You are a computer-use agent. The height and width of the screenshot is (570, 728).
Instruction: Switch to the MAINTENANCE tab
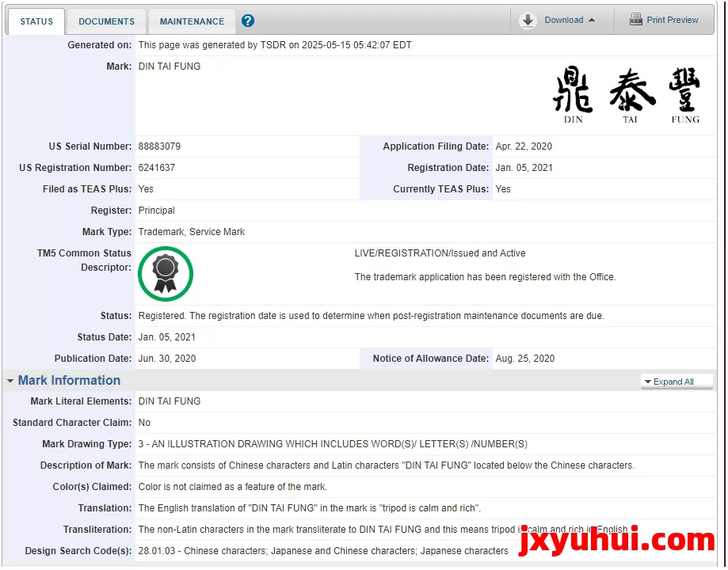pos(192,21)
